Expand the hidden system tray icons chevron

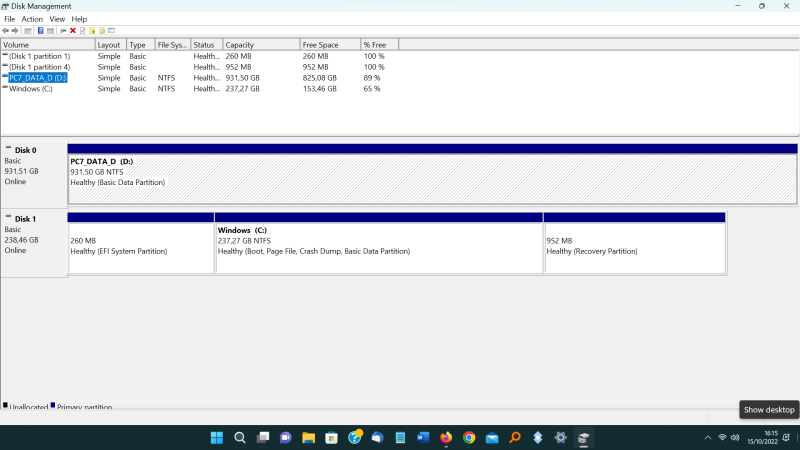708,438
